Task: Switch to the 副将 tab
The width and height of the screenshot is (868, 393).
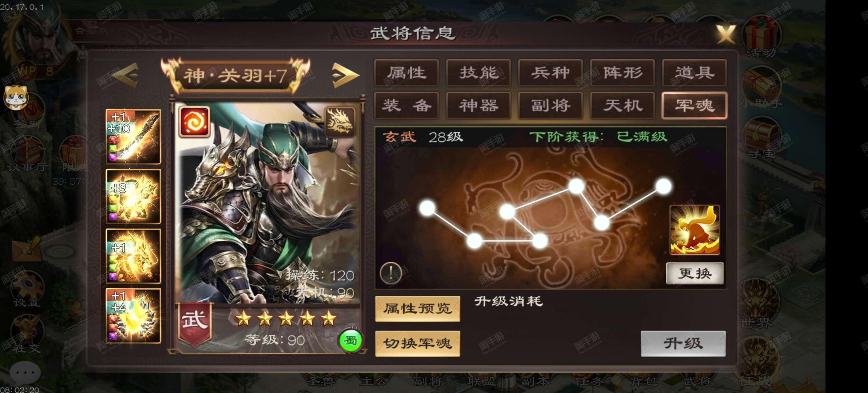Action: click(x=551, y=105)
